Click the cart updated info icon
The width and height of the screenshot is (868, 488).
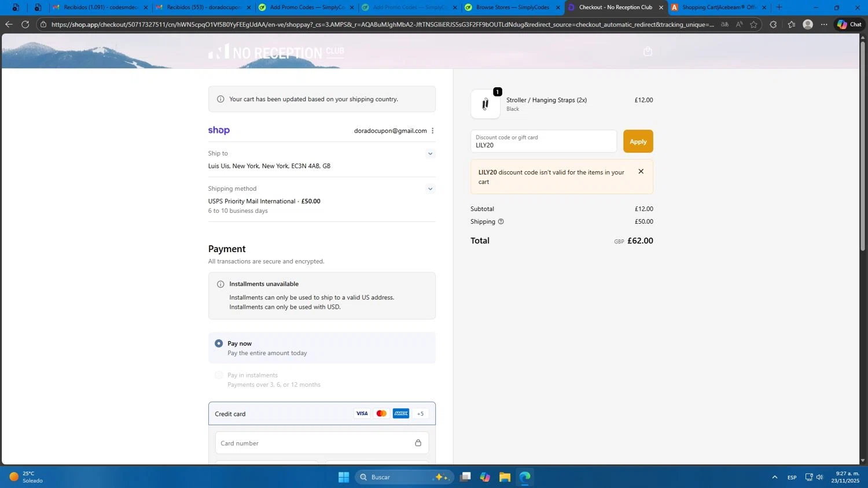pyautogui.click(x=220, y=99)
